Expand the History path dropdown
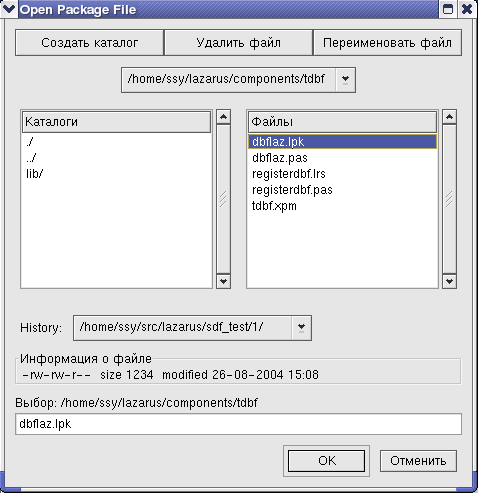478x493 pixels. click(301, 327)
